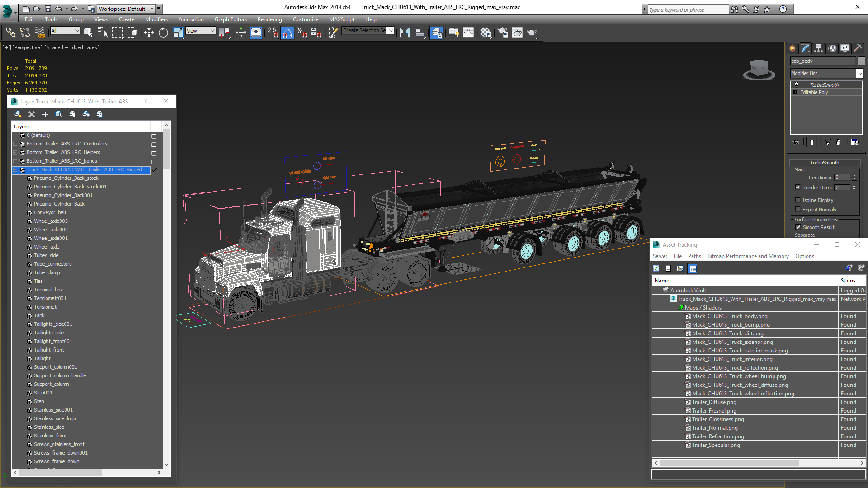Click viewport Shaded + Edged Faces label
The height and width of the screenshot is (488, 868).
click(x=72, y=47)
